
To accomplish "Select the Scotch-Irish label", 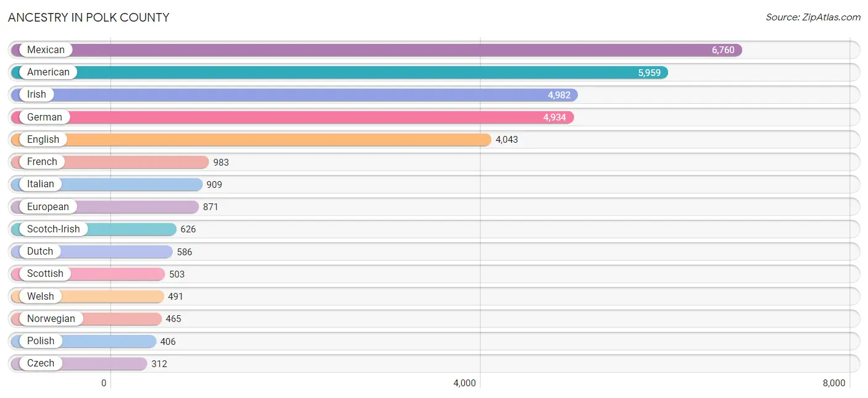I will point(53,229).
